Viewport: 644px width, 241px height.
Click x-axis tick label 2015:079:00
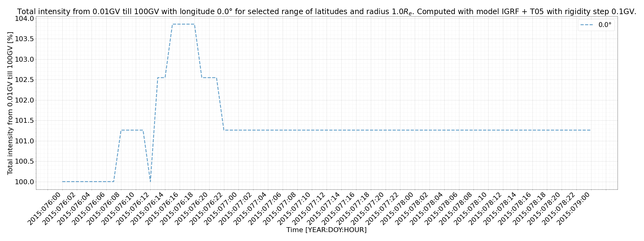pyautogui.click(x=573, y=209)
